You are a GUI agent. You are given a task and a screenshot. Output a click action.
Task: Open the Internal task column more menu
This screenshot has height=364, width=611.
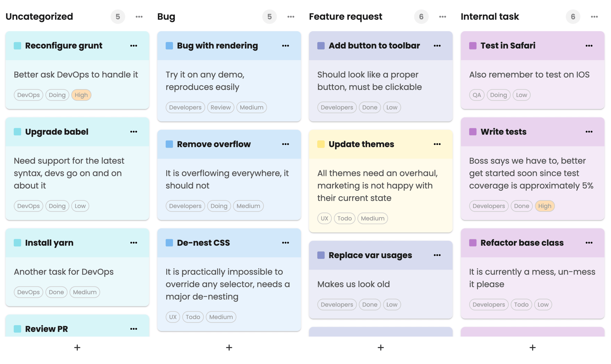click(594, 17)
